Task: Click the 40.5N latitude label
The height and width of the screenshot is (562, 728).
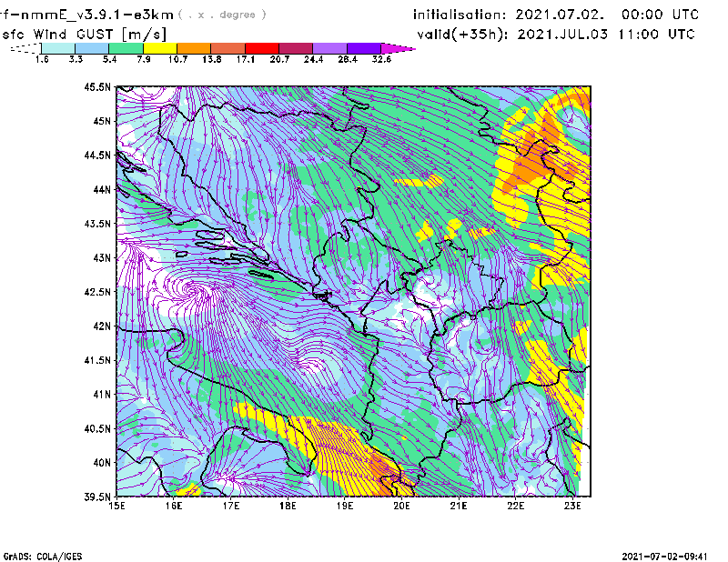Action: coord(97,428)
